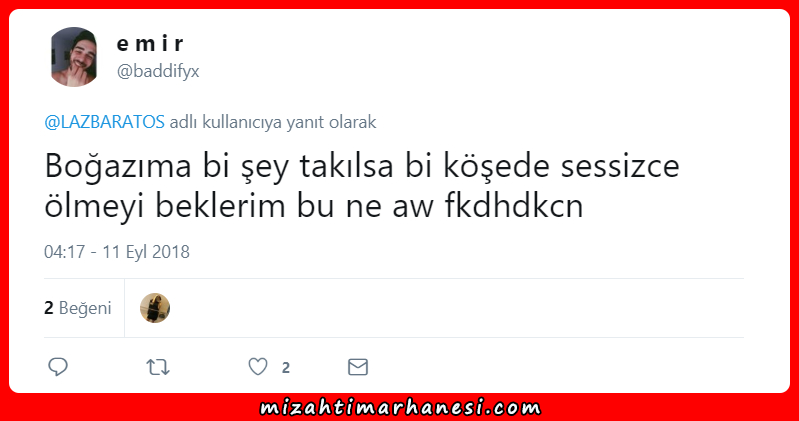This screenshot has width=799, height=421.
Task: Click the like count beside the heart
Action: click(x=286, y=367)
